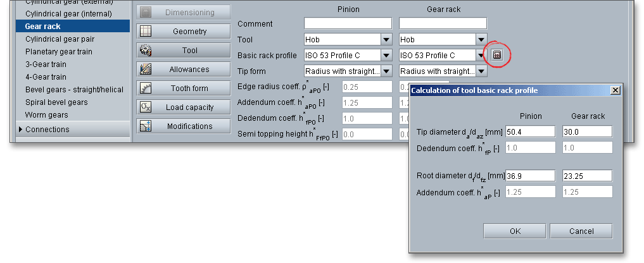Close the Calculation of tool basic rack profile dialog
This screenshot has width=644, height=263.
click(615, 90)
